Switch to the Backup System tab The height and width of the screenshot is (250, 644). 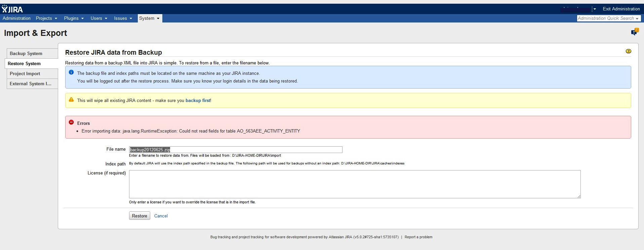[32, 54]
